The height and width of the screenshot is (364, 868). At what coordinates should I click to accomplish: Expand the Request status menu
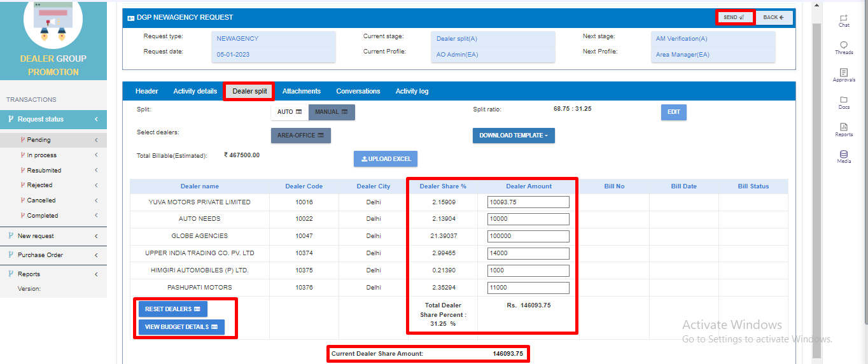(x=53, y=119)
